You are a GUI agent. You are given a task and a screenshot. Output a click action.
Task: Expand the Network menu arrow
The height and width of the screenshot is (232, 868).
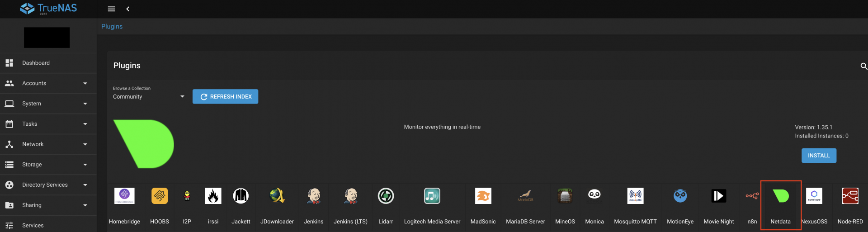[x=85, y=144]
